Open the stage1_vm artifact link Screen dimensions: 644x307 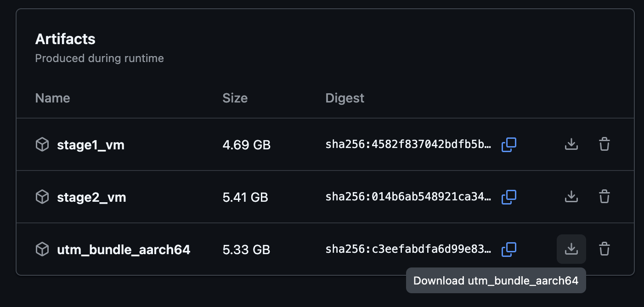90,145
